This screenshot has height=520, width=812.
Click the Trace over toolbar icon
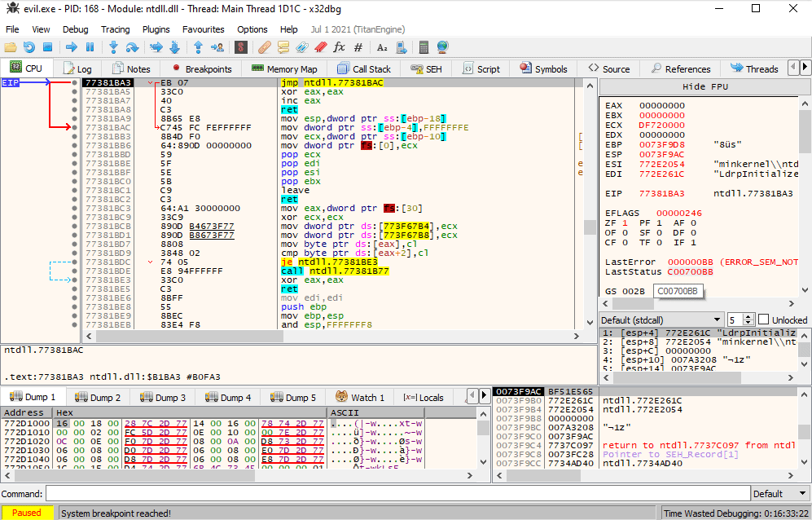point(175,48)
